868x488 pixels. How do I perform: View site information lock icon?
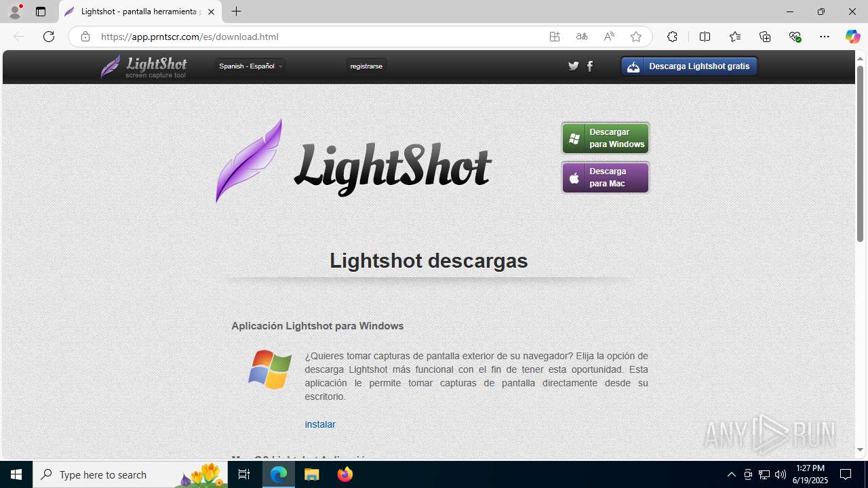click(85, 37)
